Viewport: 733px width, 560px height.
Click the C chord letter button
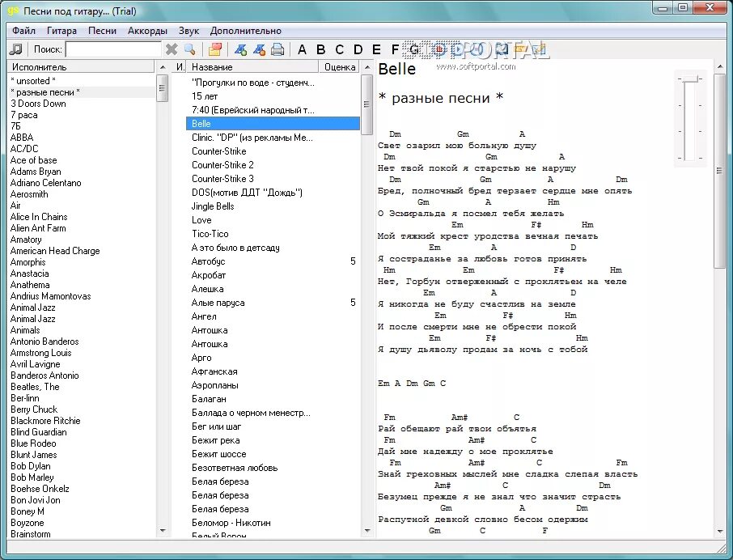click(x=339, y=49)
